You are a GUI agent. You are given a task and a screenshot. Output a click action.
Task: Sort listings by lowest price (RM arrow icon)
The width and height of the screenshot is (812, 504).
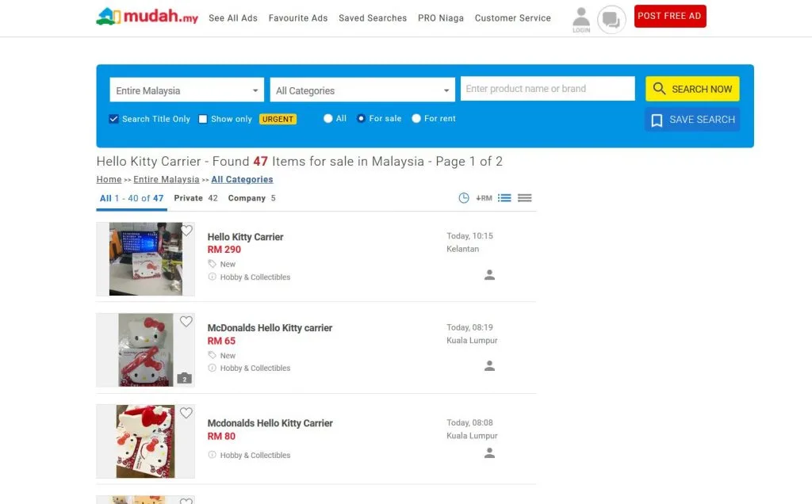point(484,198)
